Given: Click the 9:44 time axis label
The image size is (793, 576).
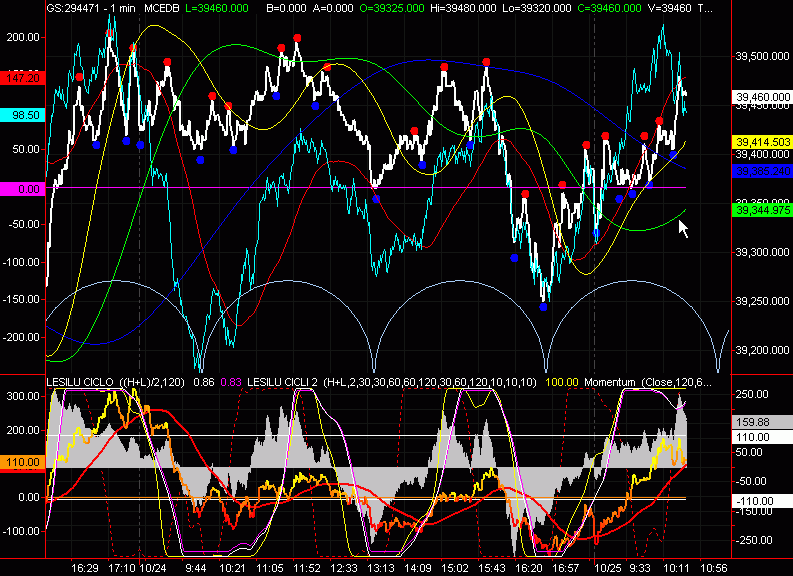Looking at the screenshot, I should [195, 568].
